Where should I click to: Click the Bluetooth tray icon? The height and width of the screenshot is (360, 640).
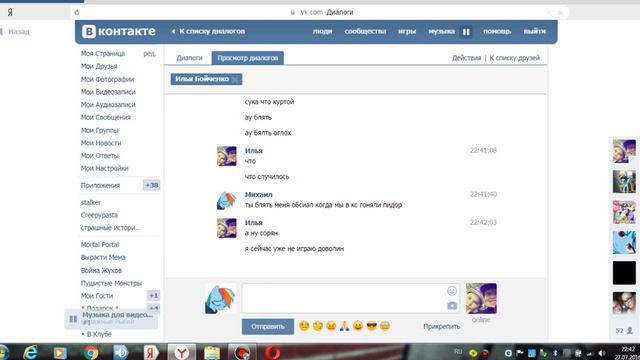pyautogui.click(x=555, y=353)
